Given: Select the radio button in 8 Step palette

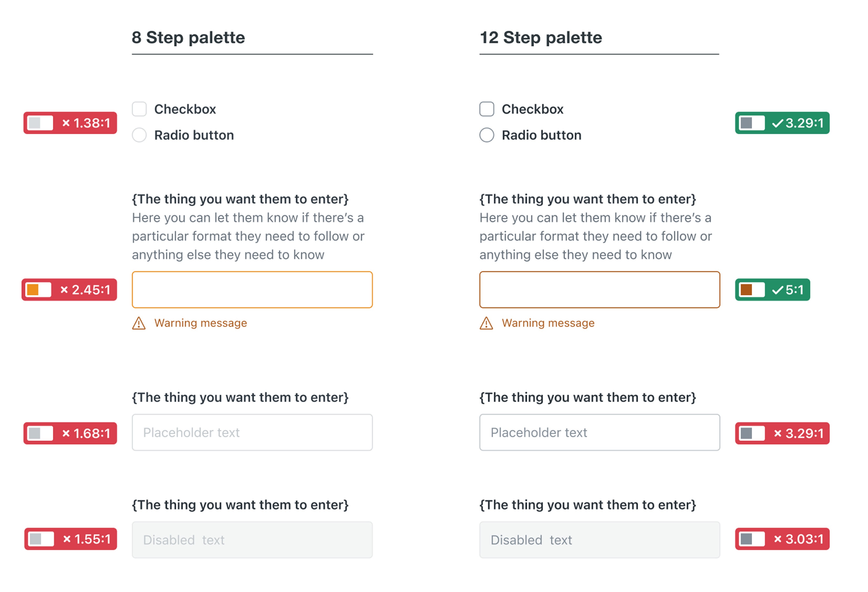Looking at the screenshot, I should tap(139, 135).
